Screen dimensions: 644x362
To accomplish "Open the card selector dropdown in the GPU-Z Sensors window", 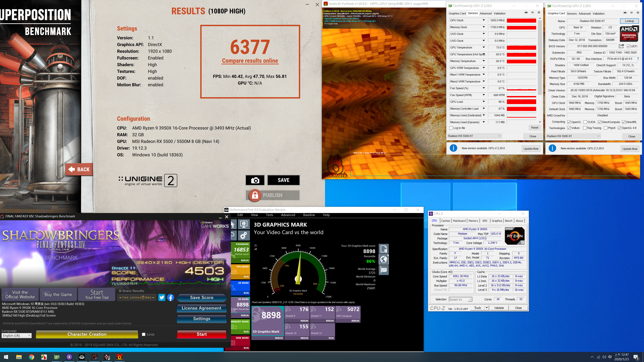I will click(x=474, y=136).
